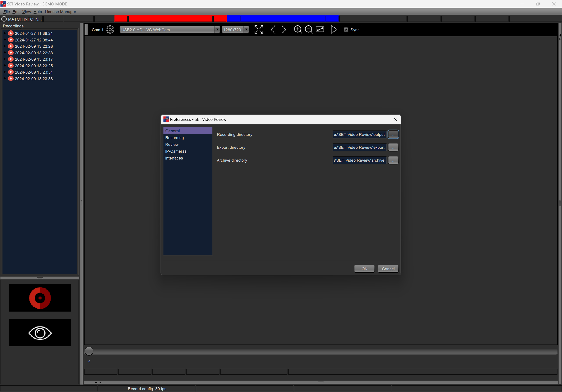Image resolution: width=562 pixels, height=392 pixels.
Task: Browse for Export directory
Action: coord(393,148)
